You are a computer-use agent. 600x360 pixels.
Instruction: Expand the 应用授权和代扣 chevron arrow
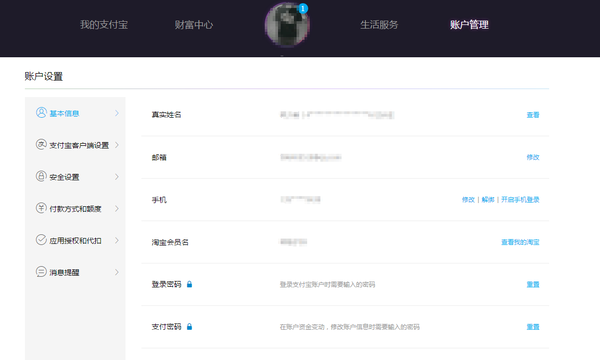coord(117,240)
